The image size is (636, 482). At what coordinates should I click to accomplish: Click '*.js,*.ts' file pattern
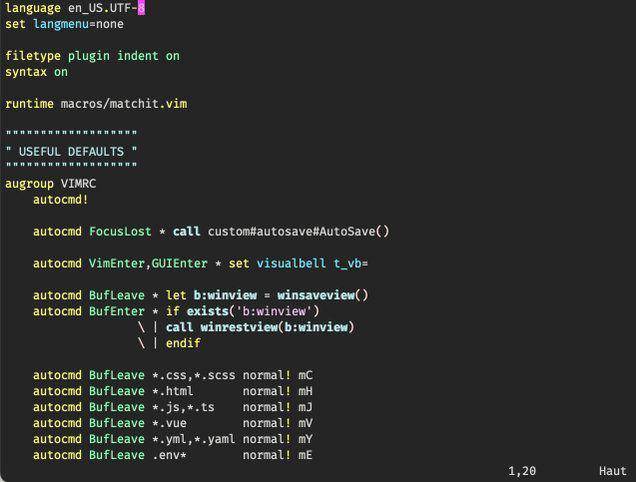click(x=183, y=407)
